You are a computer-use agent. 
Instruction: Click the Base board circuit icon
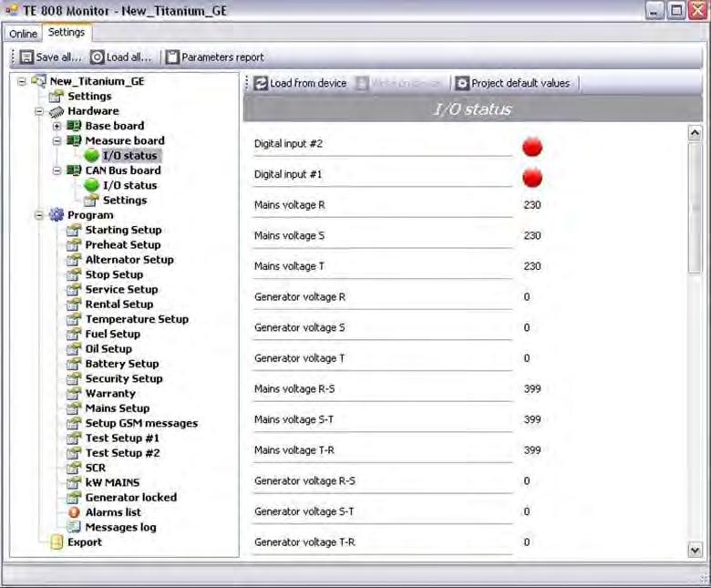(x=74, y=126)
